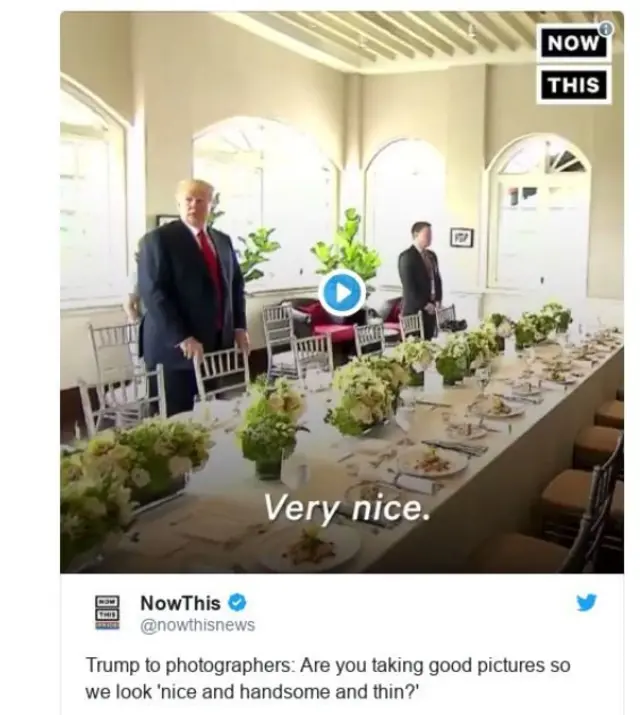Image resolution: width=640 pixels, height=715 pixels.
Task: Click the framed picture on the wall
Action: [461, 237]
